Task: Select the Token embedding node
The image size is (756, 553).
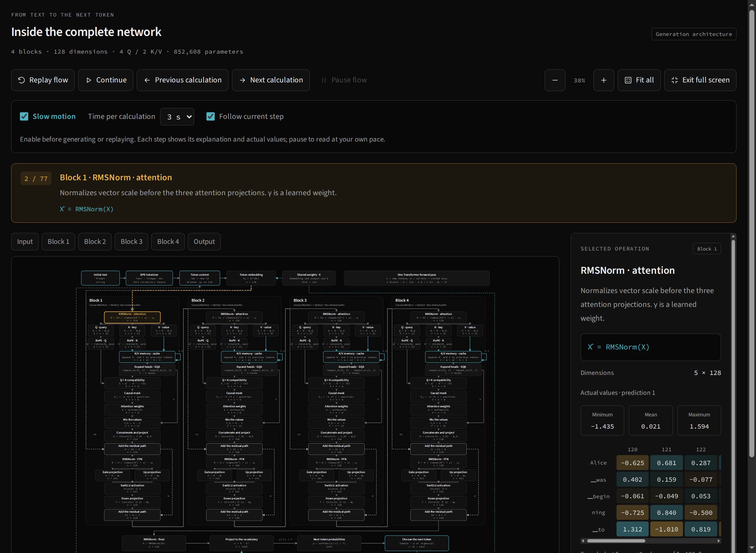Action: point(251,278)
